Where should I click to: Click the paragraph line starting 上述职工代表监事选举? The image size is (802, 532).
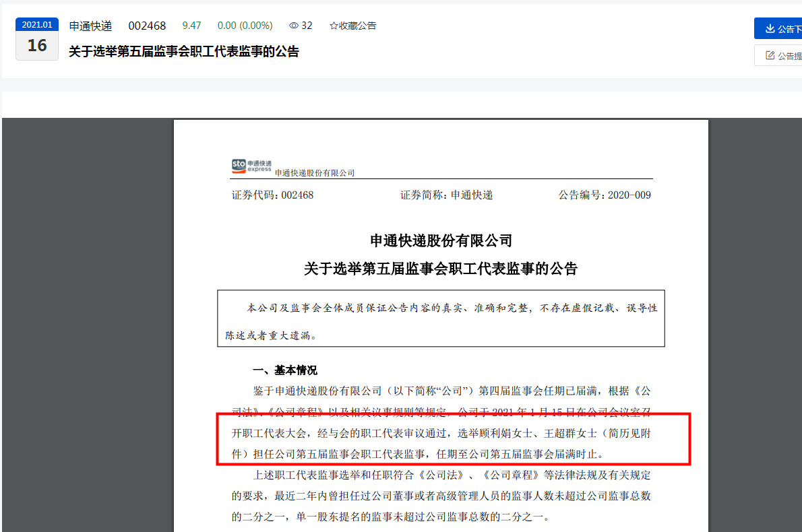pyautogui.click(x=452, y=475)
